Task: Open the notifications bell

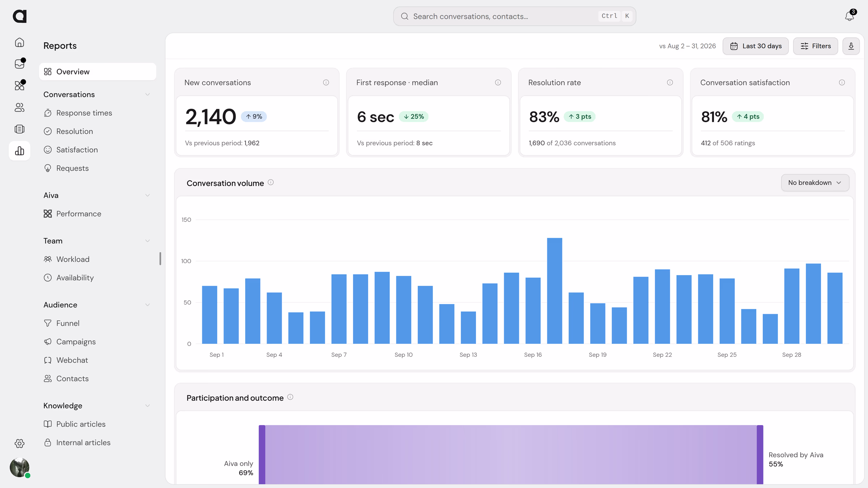Action: pos(849,16)
